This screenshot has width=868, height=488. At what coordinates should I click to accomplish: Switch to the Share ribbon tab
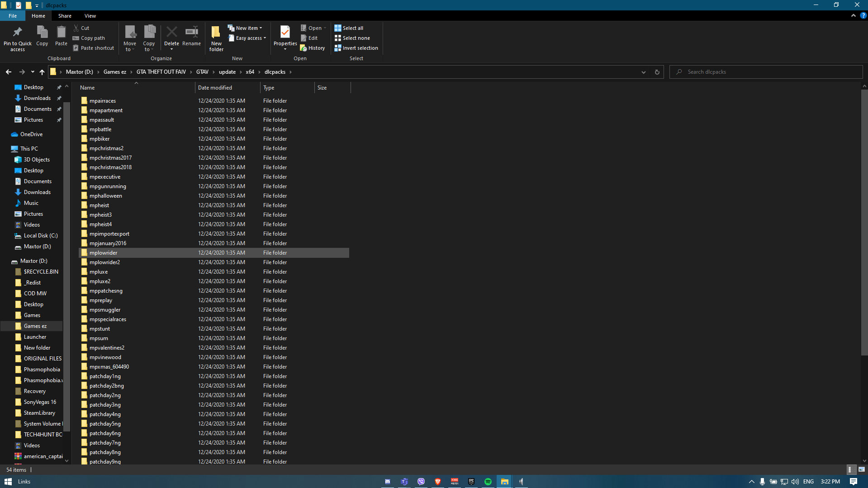click(x=65, y=16)
